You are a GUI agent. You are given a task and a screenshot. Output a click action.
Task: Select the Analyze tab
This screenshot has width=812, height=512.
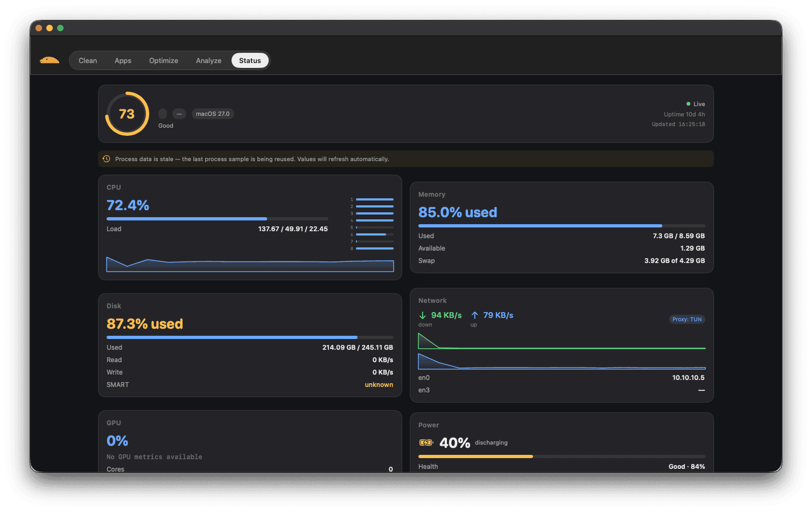208,60
